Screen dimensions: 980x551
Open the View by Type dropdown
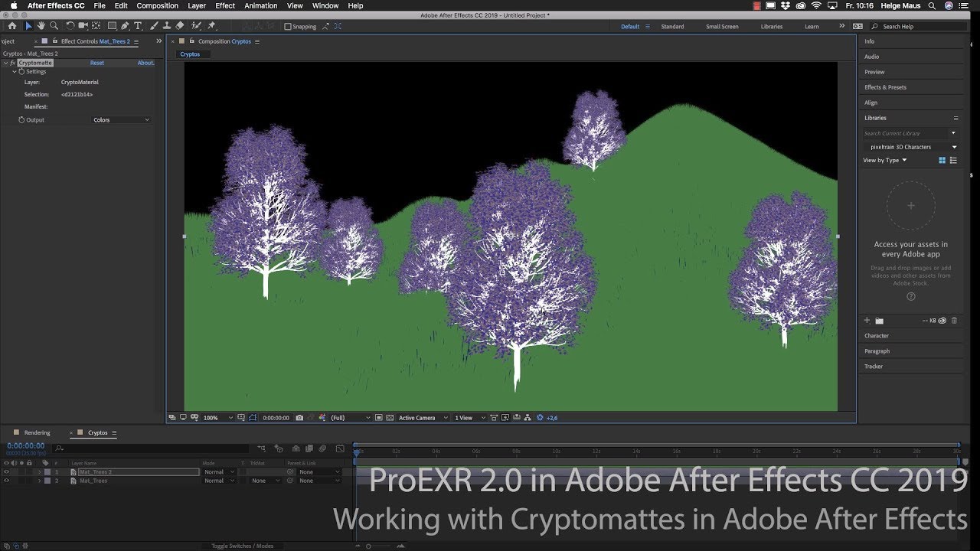[885, 160]
